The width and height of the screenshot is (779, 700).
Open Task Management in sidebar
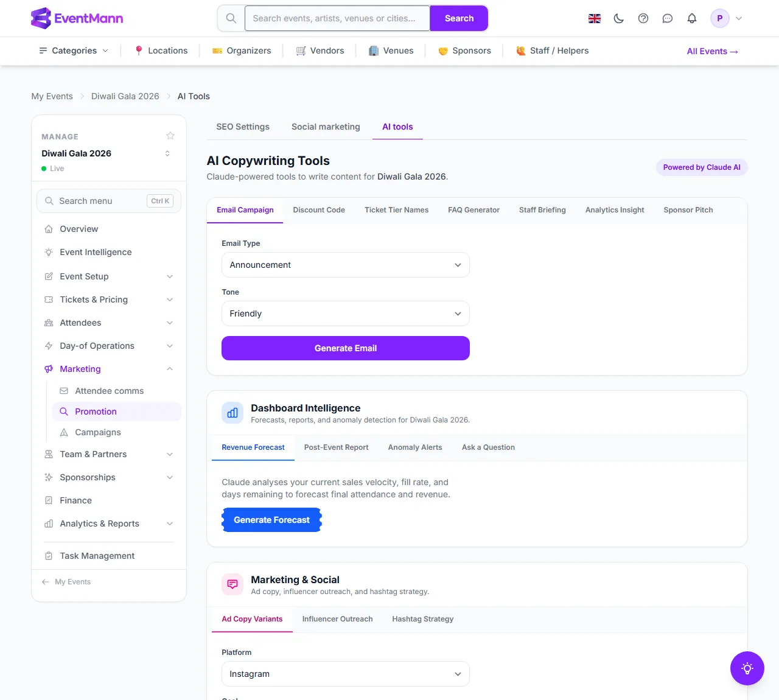coord(109,556)
